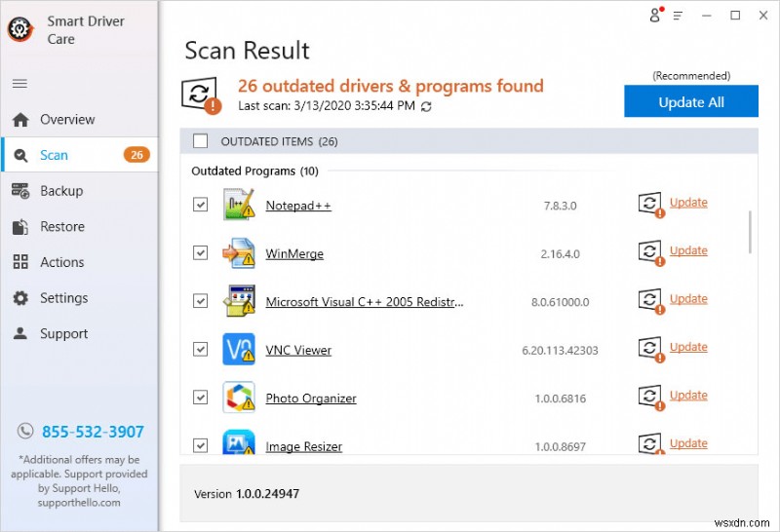Click Update link for Microsoft Visual C++ 2005
The height and width of the screenshot is (532, 780).
coord(688,299)
